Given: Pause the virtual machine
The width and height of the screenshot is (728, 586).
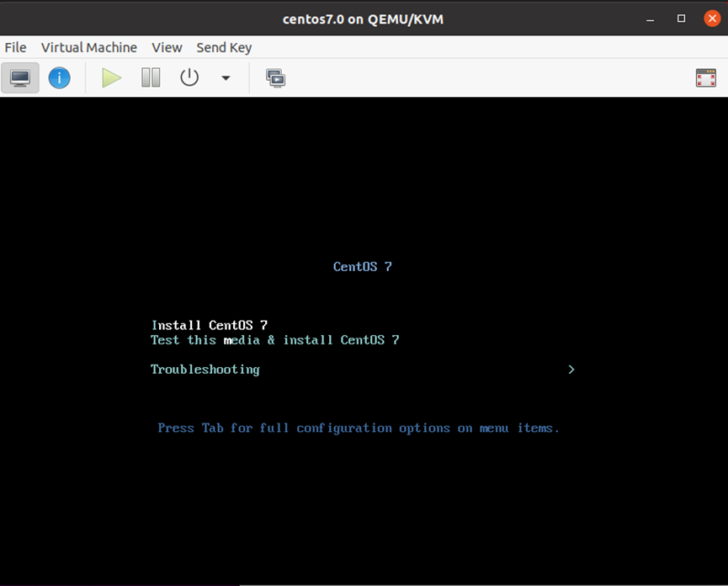Looking at the screenshot, I should 151,78.
